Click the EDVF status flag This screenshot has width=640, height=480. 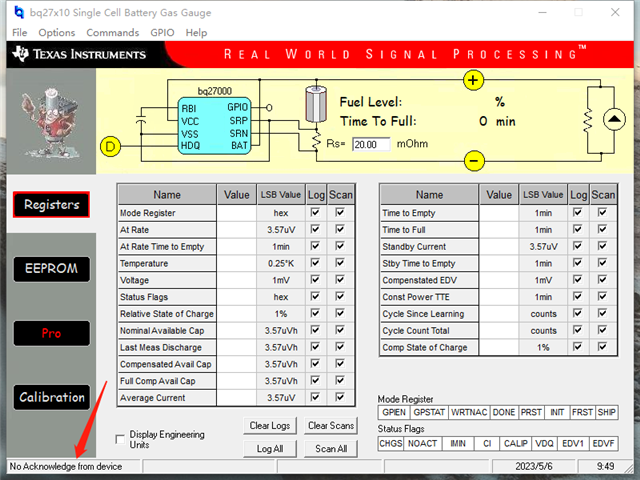[x=603, y=443]
